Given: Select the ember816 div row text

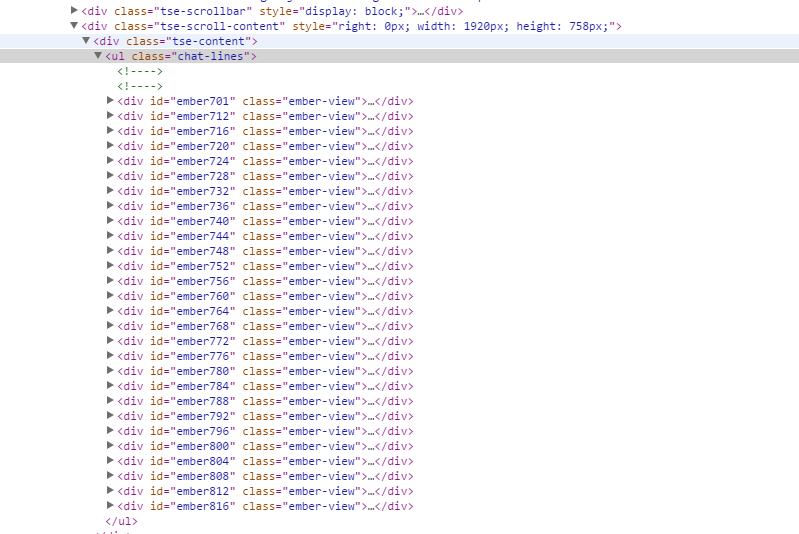Looking at the screenshot, I should pos(265,506).
